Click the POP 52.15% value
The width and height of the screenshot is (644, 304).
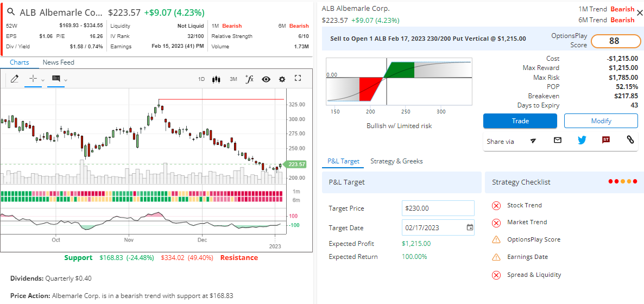click(626, 87)
